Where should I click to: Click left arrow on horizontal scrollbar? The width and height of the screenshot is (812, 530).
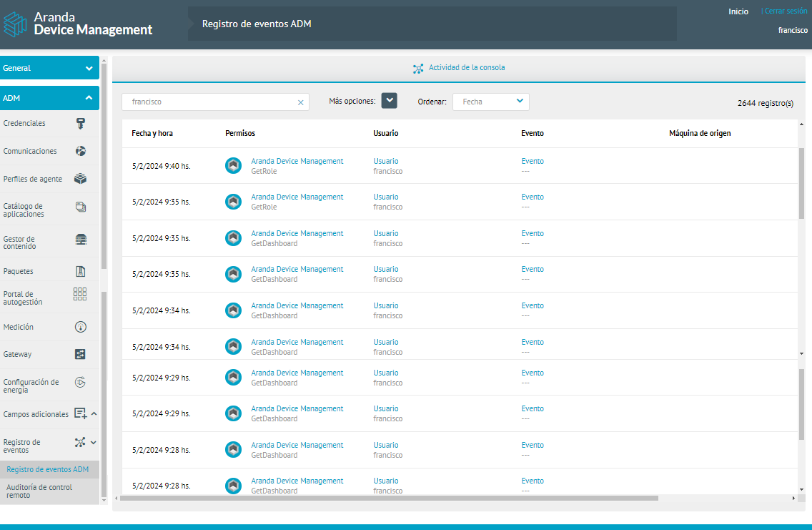[116, 499]
